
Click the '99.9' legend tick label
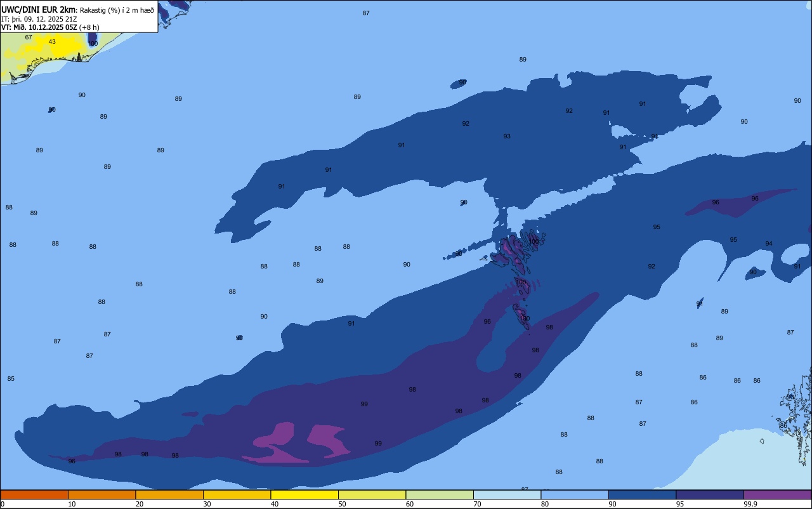pyautogui.click(x=750, y=504)
